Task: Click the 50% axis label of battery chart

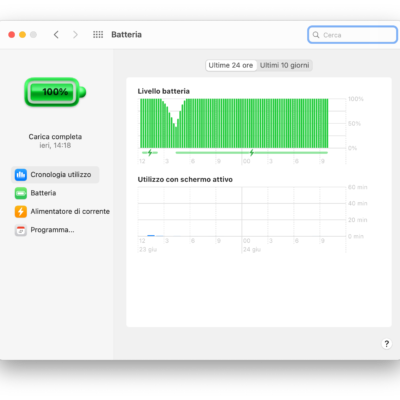Action: (354, 124)
